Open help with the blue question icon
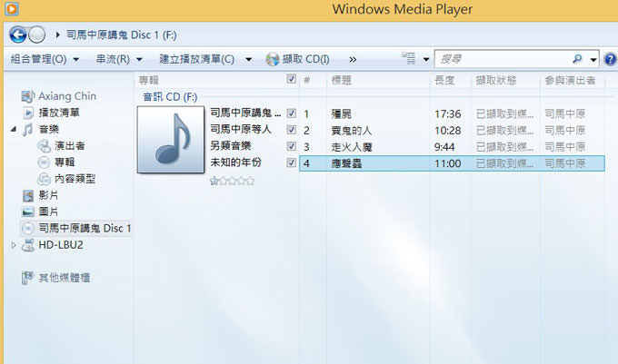 tap(611, 59)
